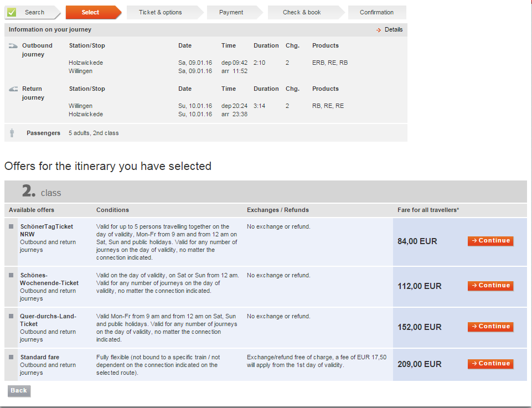
Task: Click the red arrow icon beside Details
Action: click(x=379, y=30)
